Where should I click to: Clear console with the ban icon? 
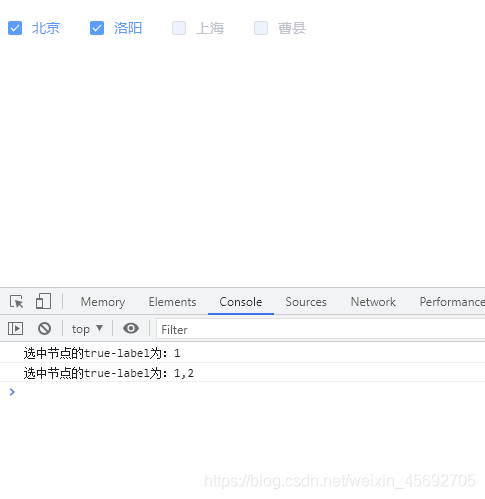click(x=44, y=329)
